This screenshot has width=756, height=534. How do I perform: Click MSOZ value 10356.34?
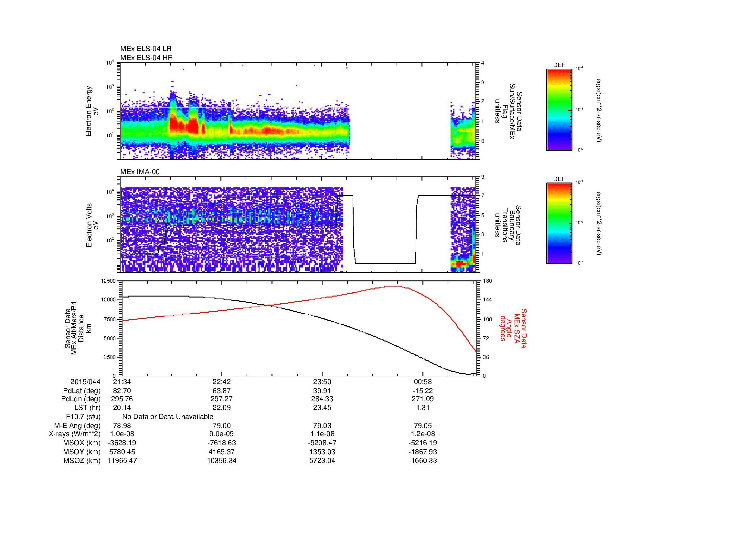[x=222, y=461]
